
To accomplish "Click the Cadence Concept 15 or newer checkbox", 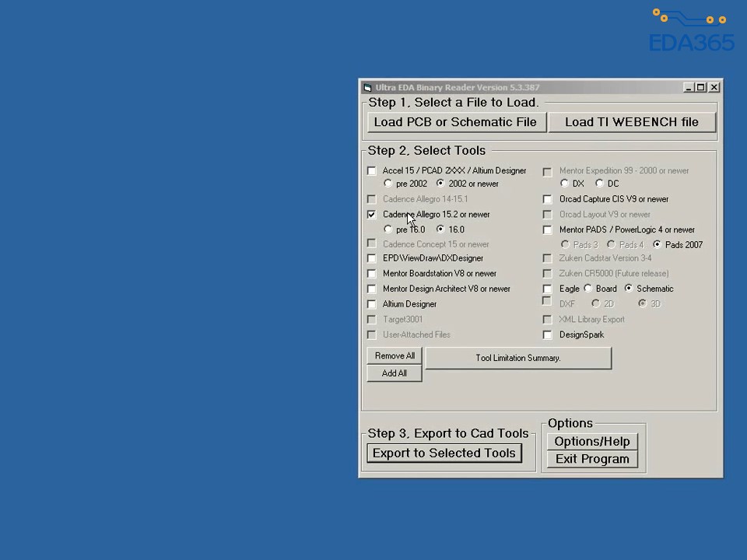I will pos(372,243).
